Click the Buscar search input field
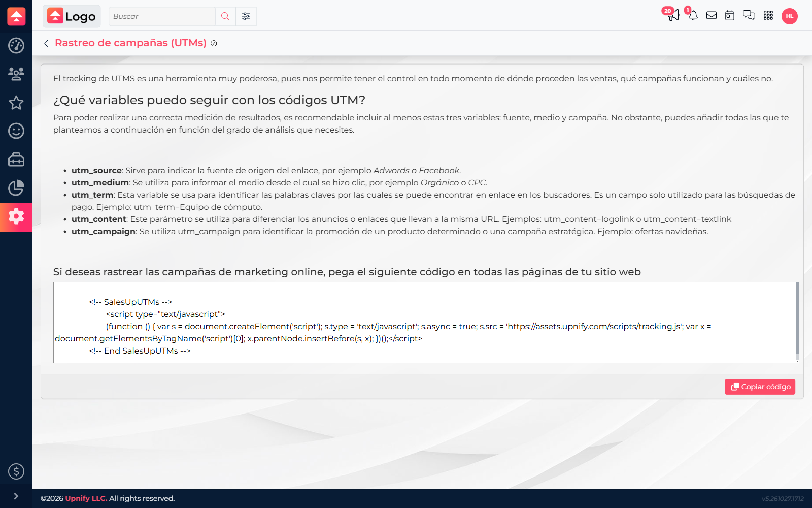This screenshot has width=812, height=508. click(162, 16)
